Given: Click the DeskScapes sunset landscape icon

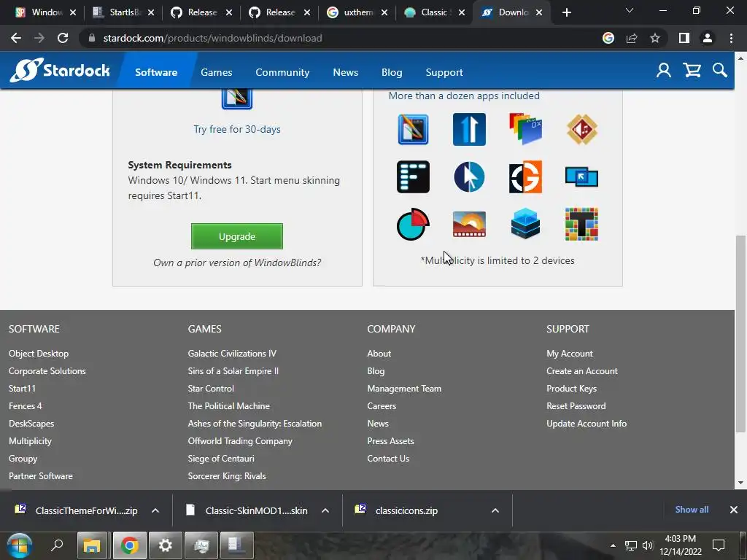Looking at the screenshot, I should (x=469, y=224).
